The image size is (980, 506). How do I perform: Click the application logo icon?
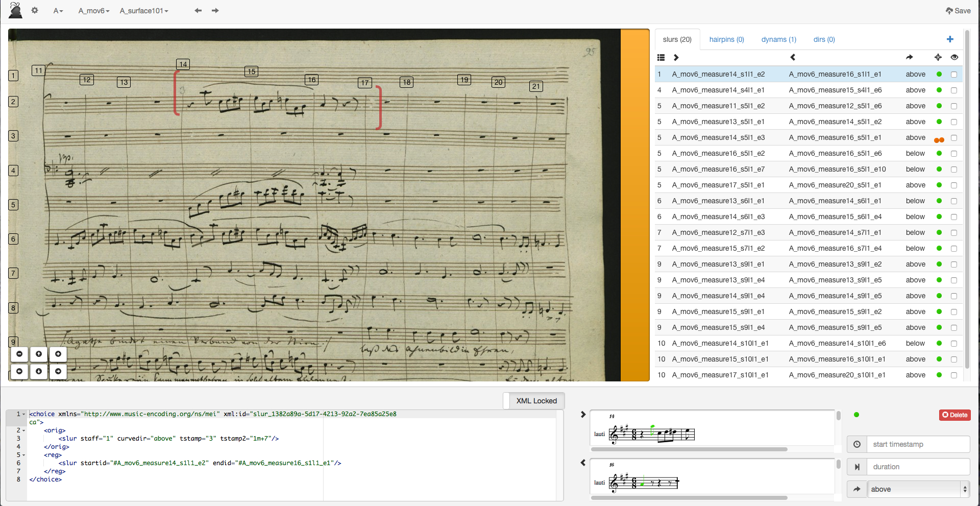tap(16, 10)
